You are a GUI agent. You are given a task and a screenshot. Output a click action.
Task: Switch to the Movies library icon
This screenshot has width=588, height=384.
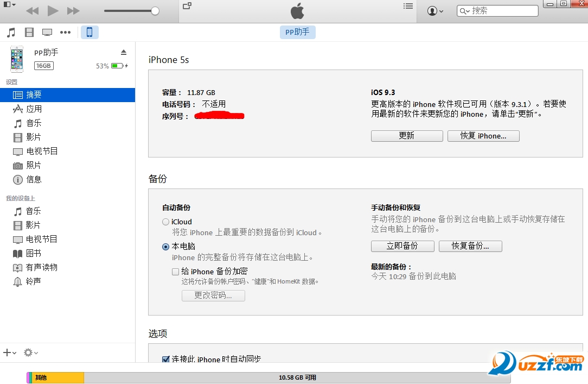pos(29,32)
